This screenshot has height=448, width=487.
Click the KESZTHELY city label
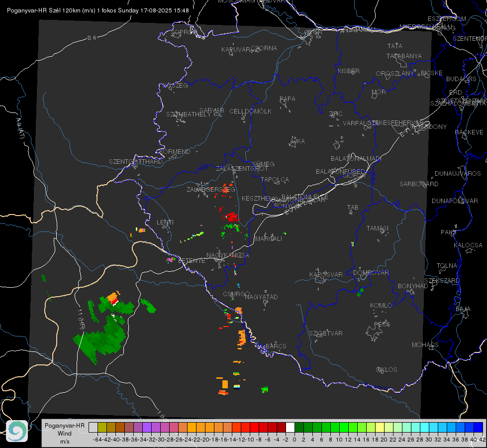click(x=259, y=198)
